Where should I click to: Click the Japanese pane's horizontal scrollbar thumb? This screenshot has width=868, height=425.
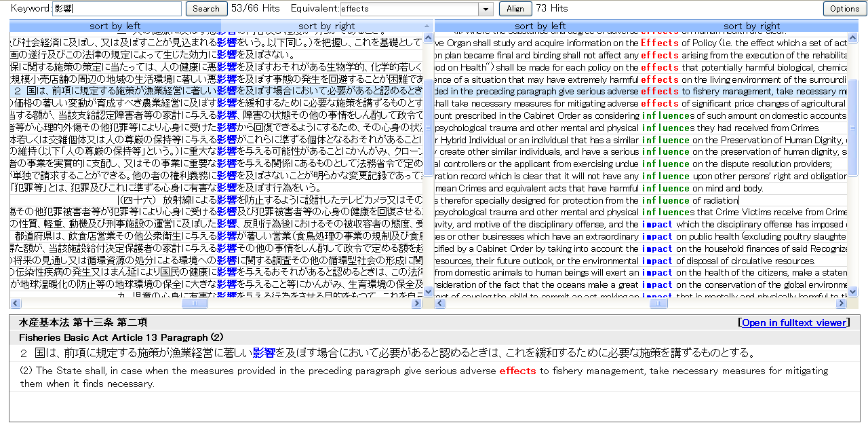[195, 303]
